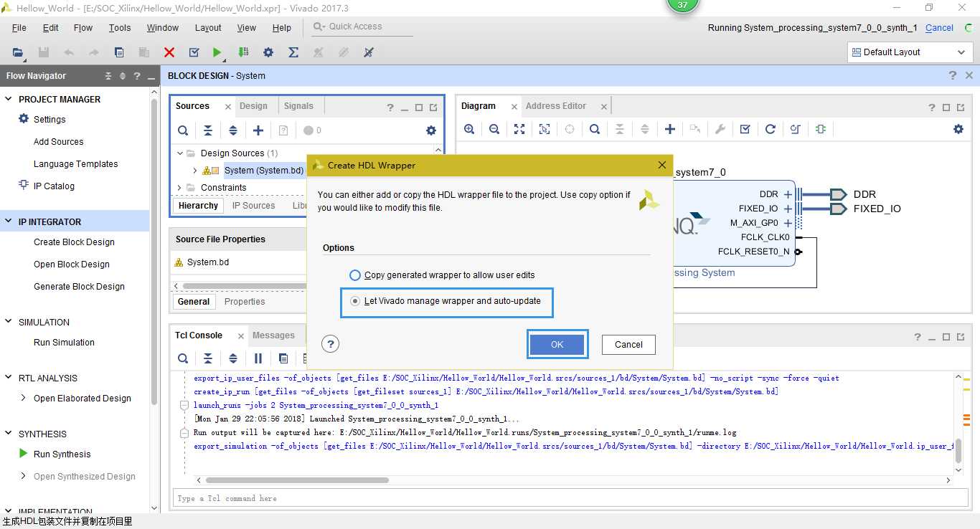Expand the Constraints tree node

(x=180, y=188)
